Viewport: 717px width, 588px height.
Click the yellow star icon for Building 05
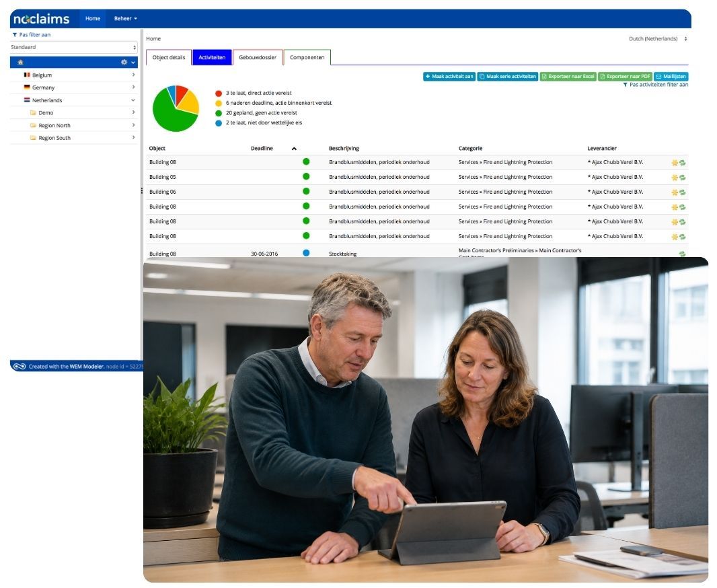[x=674, y=178]
